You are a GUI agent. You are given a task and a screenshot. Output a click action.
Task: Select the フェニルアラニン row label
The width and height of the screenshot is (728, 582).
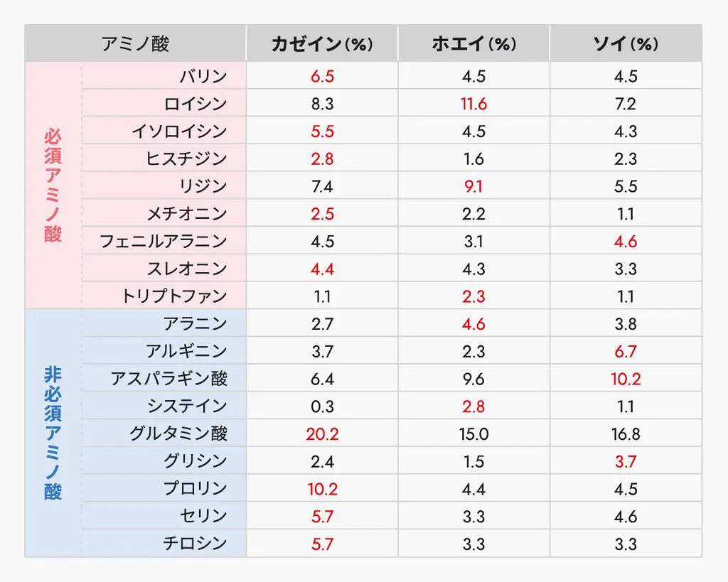point(163,241)
